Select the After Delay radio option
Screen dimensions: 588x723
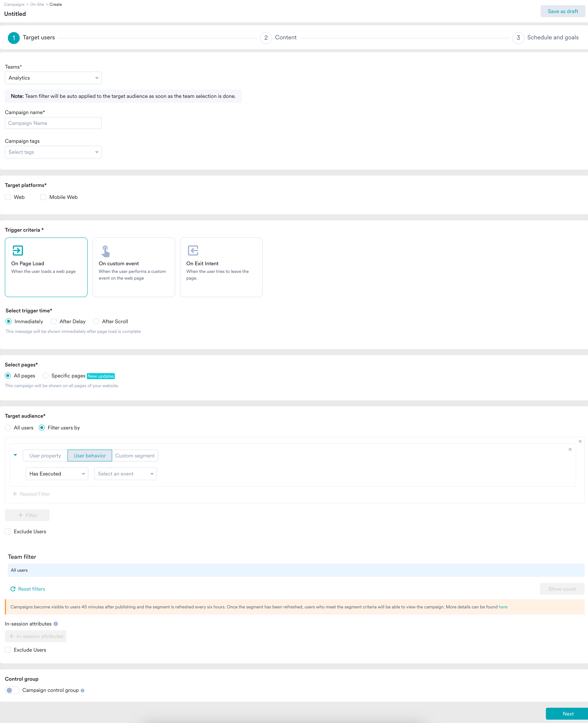click(53, 321)
